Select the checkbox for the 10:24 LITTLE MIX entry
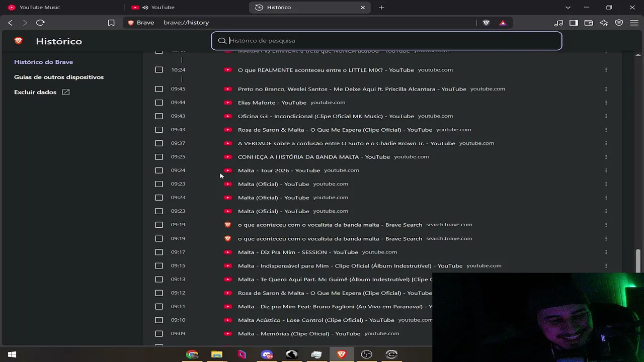The width and height of the screenshot is (644, 362). 159,70
